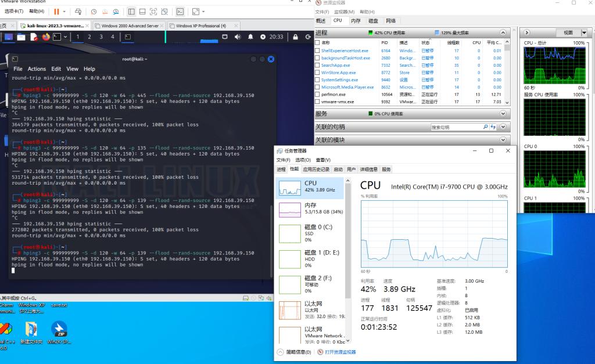Expand the Kali terminal launcher dropdown arrow
The width and height of the screenshot is (595, 364).
(65, 37)
